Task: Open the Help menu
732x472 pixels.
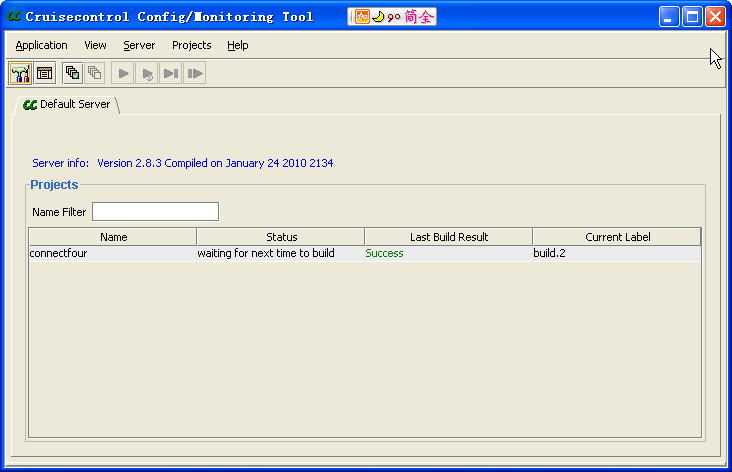Action: [238, 45]
